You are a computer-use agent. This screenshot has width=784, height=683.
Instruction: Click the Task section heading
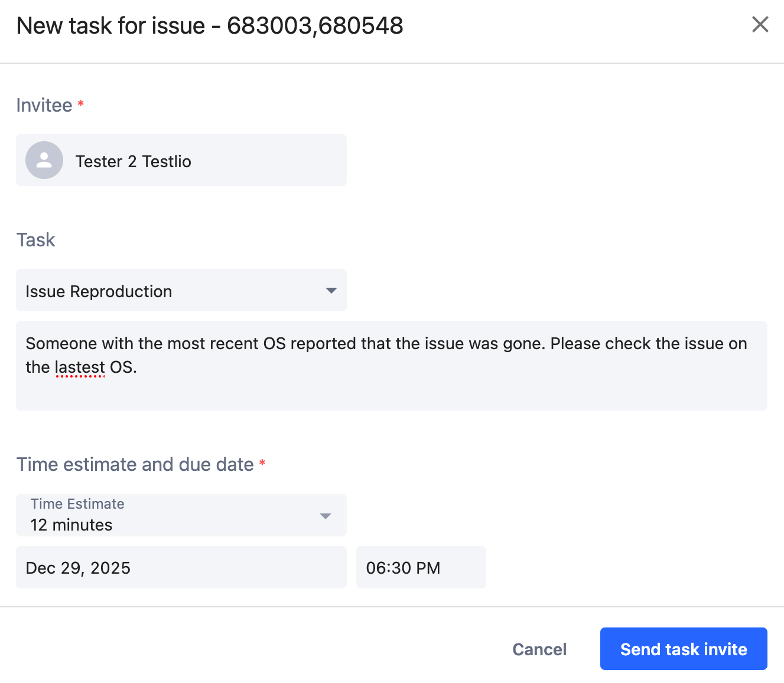[35, 240]
